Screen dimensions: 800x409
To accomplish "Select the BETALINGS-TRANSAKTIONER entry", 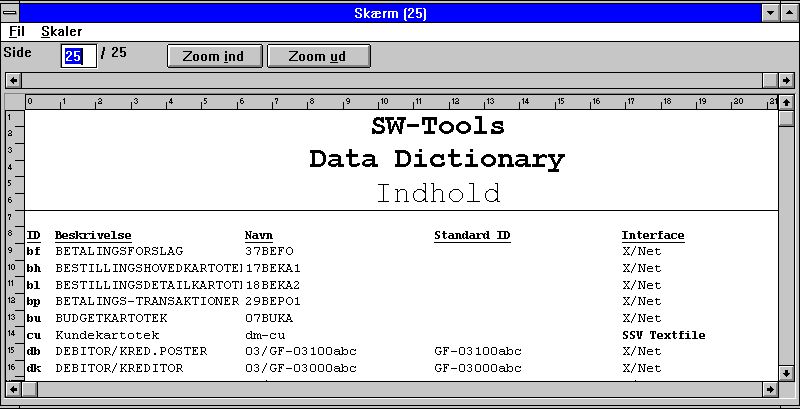I will coord(147,301).
